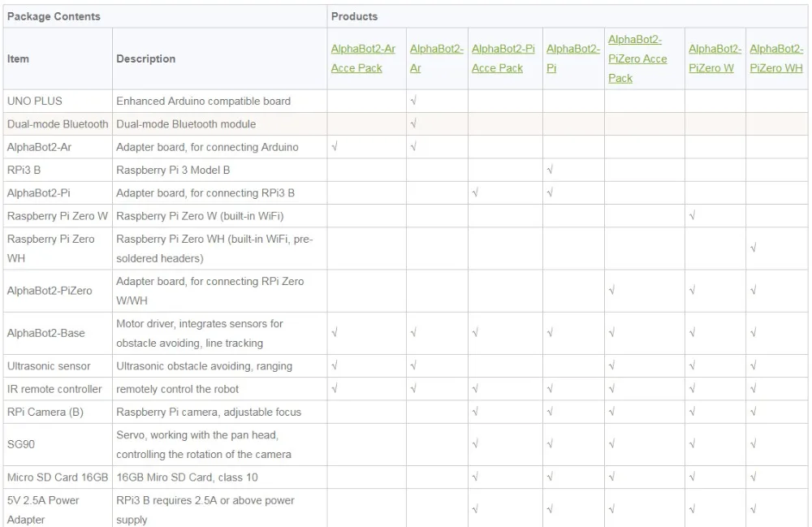Select 'Adapter board, for connecting RPi Zero W/WH'
Screen dimensions: 812x527
pyautogui.click(x=209, y=291)
